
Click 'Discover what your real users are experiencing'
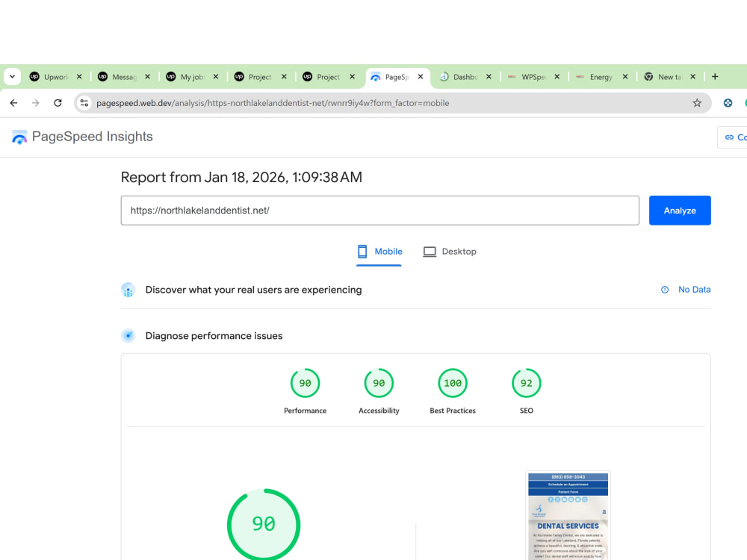click(x=253, y=290)
